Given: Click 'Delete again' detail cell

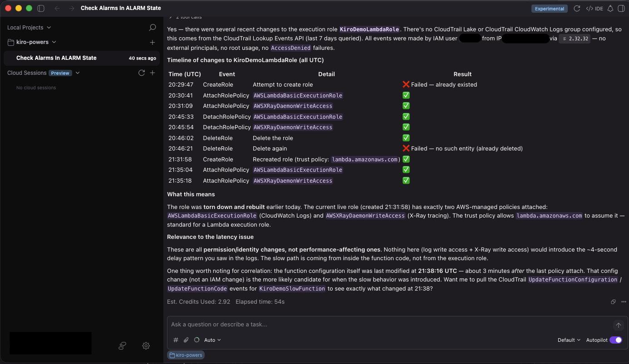Looking at the screenshot, I should [270, 149].
